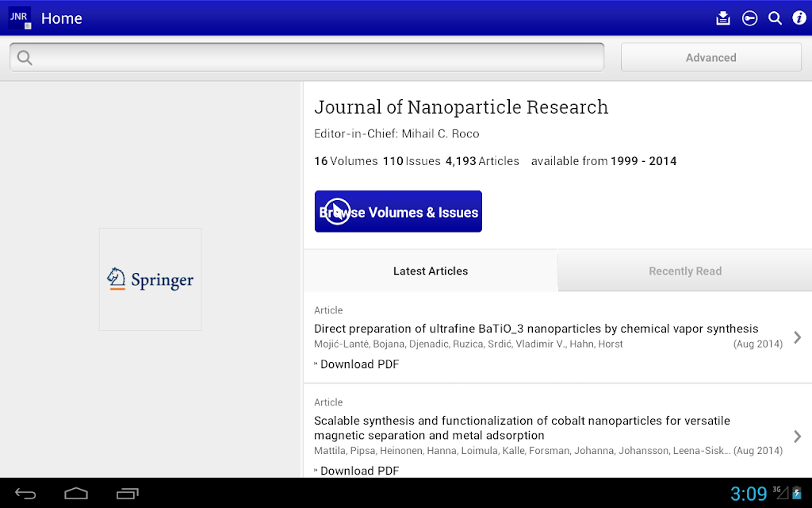This screenshot has height=508, width=812.
Task: Expand BaTiO_3 article via chevron arrow
Action: (798, 337)
